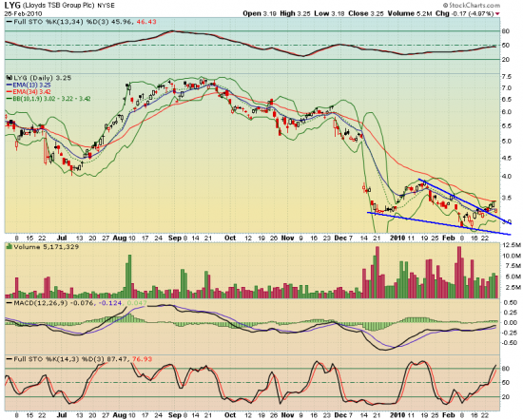Click the Low 3.18 value

(329, 13)
